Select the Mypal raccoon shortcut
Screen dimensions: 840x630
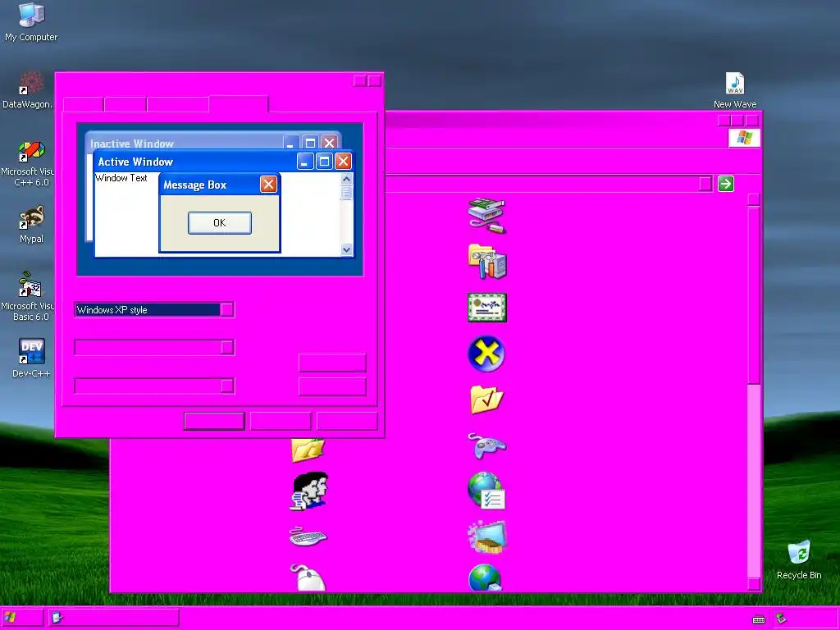(x=31, y=225)
